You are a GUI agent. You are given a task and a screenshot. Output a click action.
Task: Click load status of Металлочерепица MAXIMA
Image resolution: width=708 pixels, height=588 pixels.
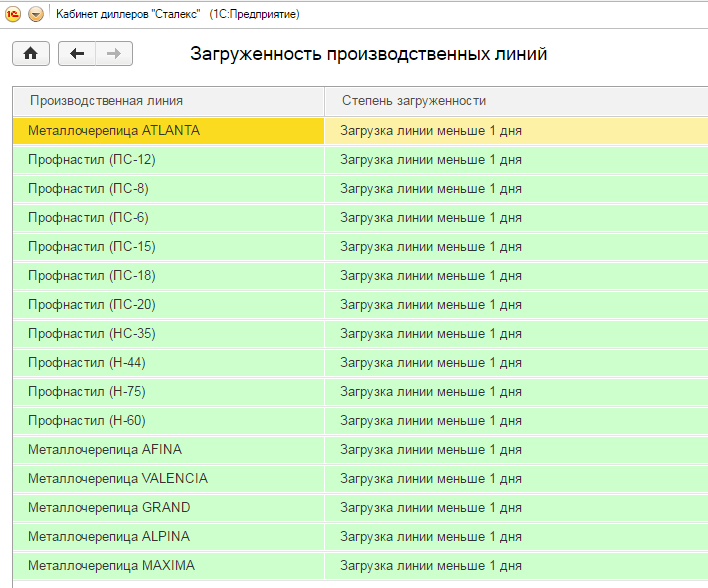431,566
